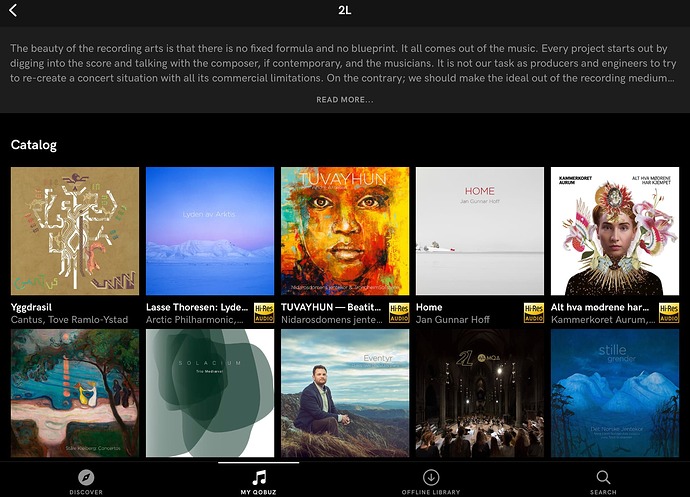Image resolution: width=690 pixels, height=497 pixels.
Task: Open Ståle Kleiberg Concertos painting cover
Action: [x=75, y=393]
